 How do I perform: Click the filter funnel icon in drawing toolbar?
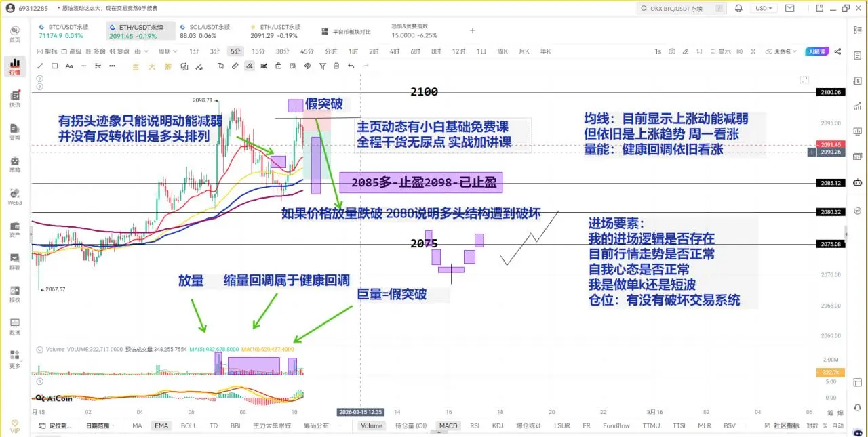point(322,66)
